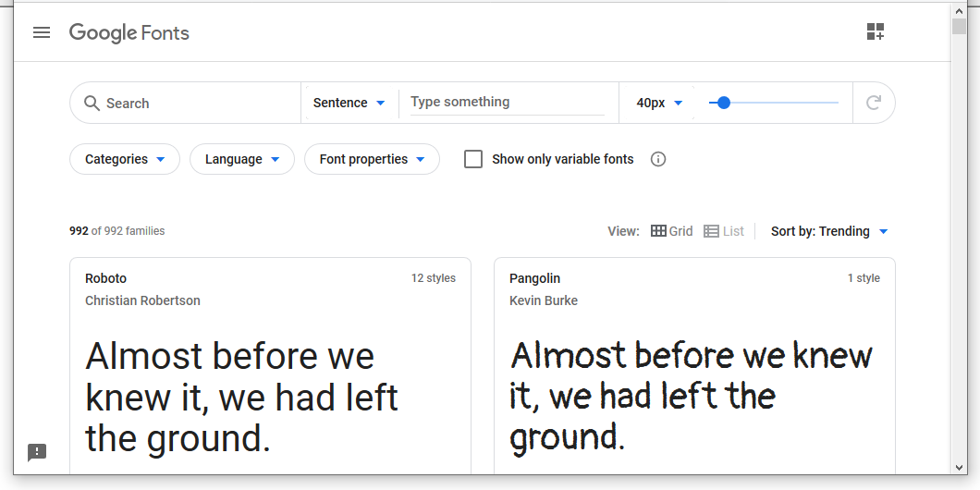Switch to Grid view
980x490 pixels.
click(x=672, y=231)
